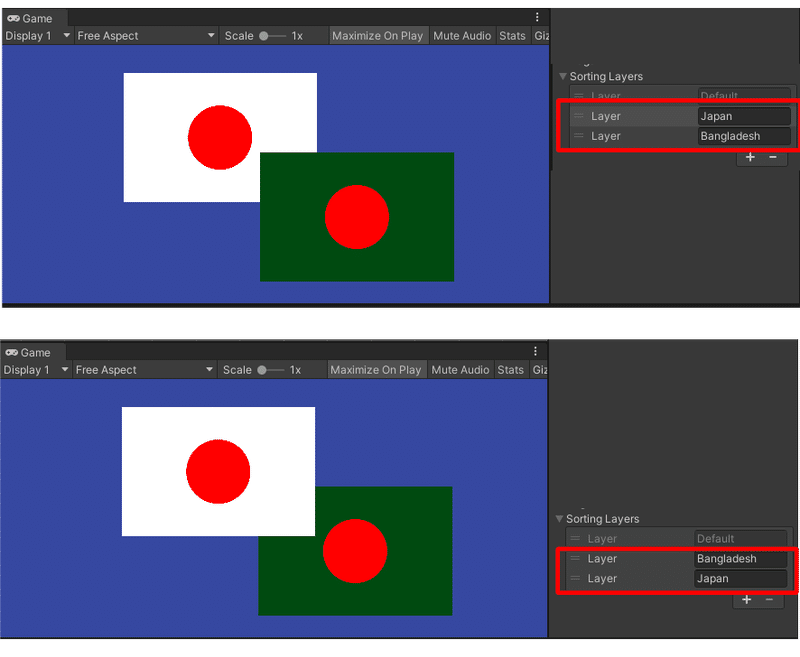Add a sorting layer with top plus button
The height and width of the screenshot is (657, 800).
pyautogui.click(x=750, y=157)
